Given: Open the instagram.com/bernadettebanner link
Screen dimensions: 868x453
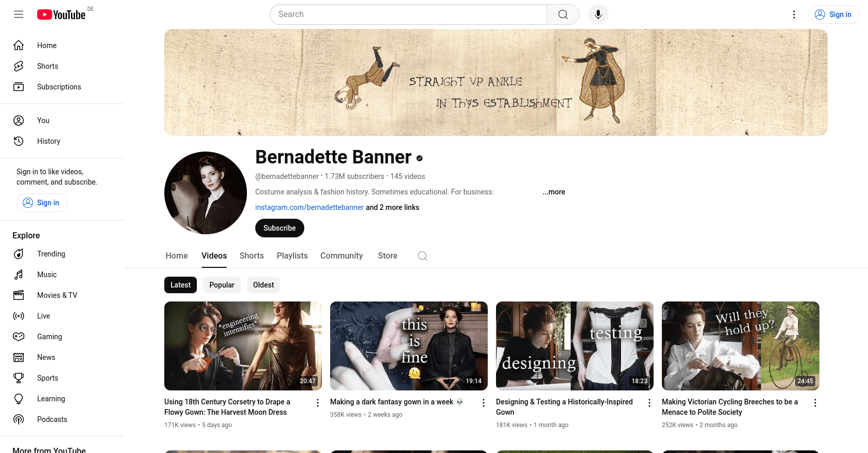Looking at the screenshot, I should tap(309, 207).
